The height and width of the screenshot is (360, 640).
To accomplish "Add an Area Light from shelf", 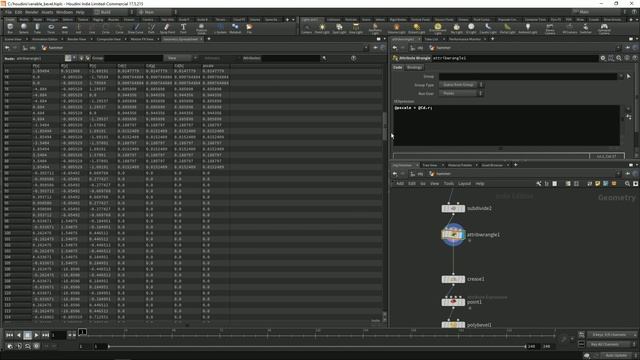I will [x=356, y=28].
